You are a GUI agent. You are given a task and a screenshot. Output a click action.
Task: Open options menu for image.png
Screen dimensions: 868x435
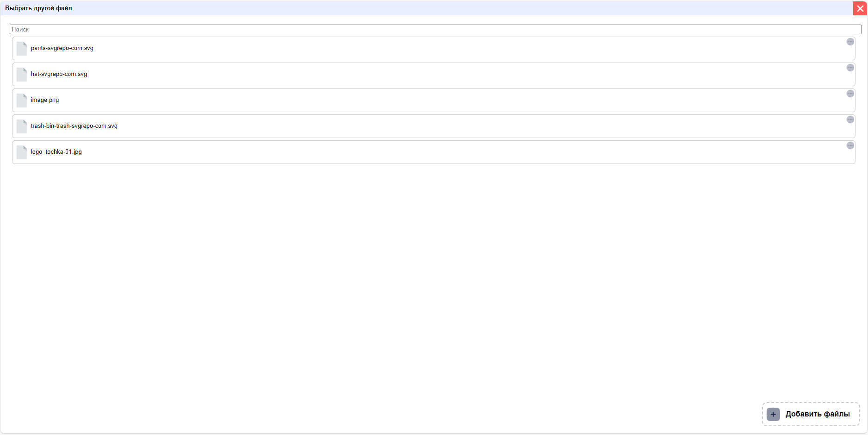(x=850, y=94)
